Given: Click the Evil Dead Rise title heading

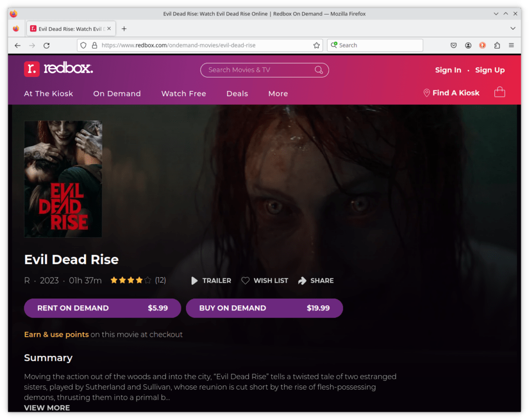Looking at the screenshot, I should (x=71, y=259).
